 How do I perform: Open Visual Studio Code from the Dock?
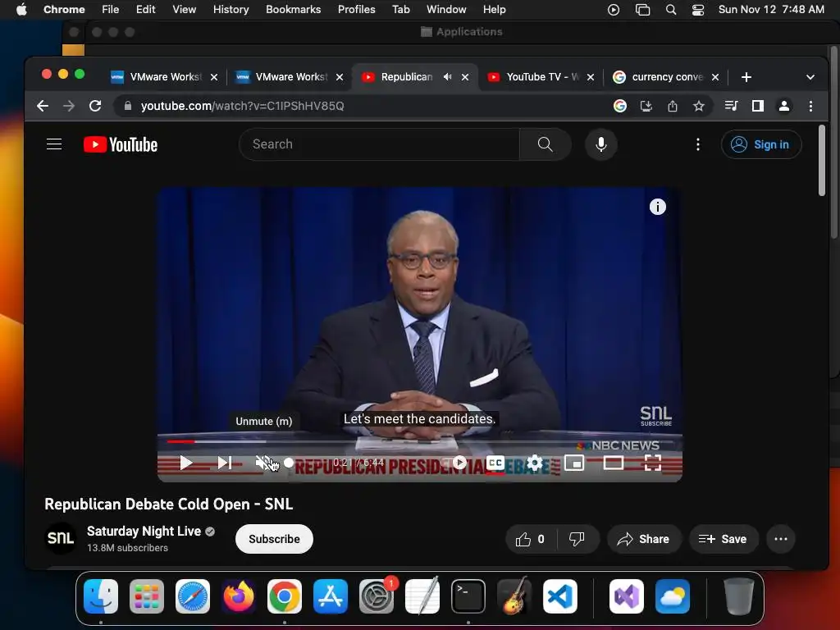click(560, 596)
